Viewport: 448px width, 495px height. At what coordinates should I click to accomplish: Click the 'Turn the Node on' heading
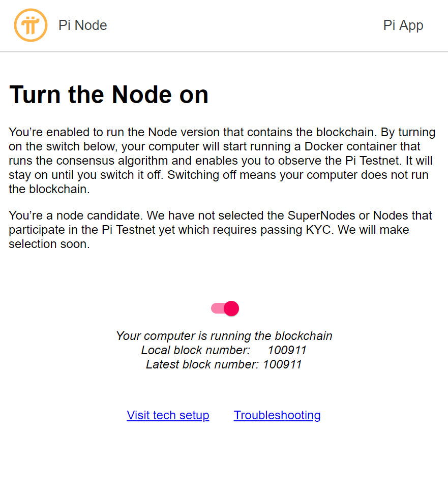109,95
